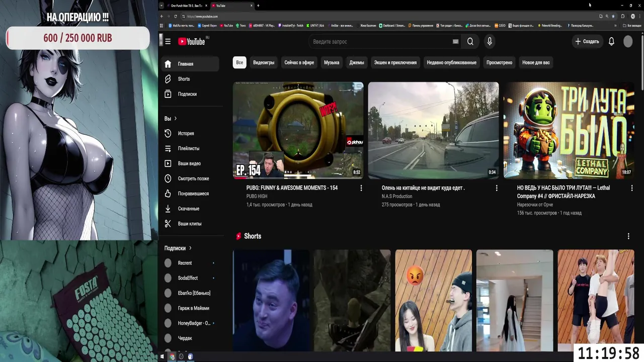Open Shorts section three-dot menu
This screenshot has height=362, width=644.
coord(628,236)
